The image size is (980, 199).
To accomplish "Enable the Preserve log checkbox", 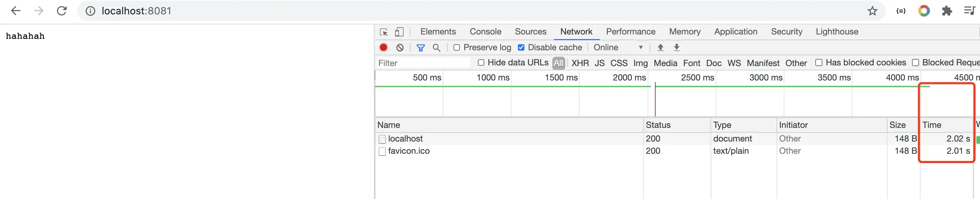I will point(457,47).
